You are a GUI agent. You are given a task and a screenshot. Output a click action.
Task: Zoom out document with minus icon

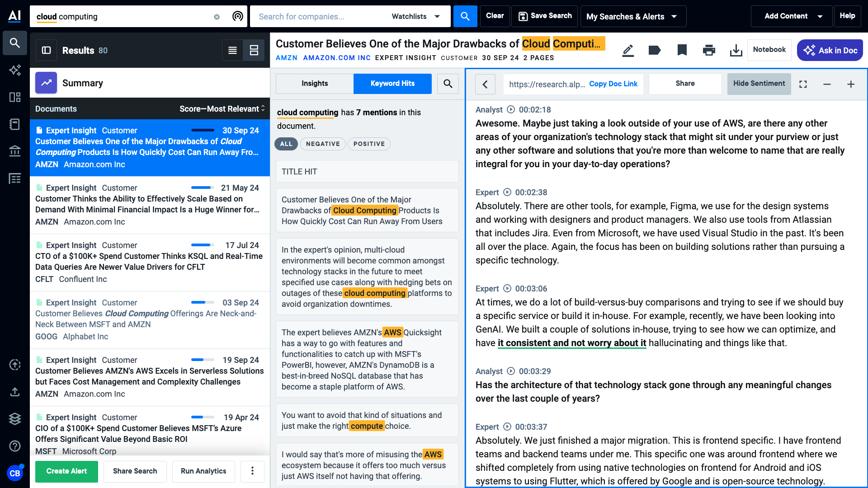[x=827, y=84]
